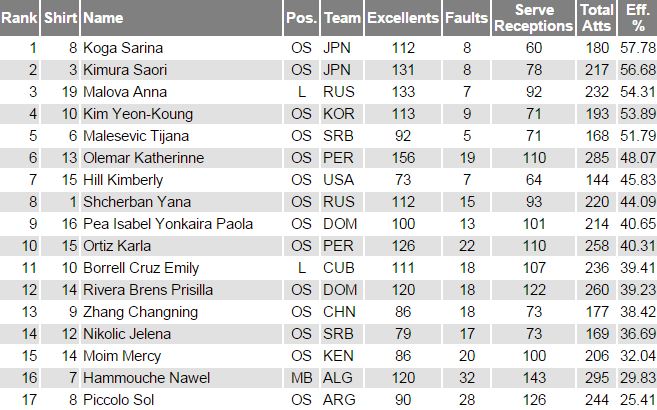
Task: Click Hill Kimberly's USA team cell
Action: point(339,180)
